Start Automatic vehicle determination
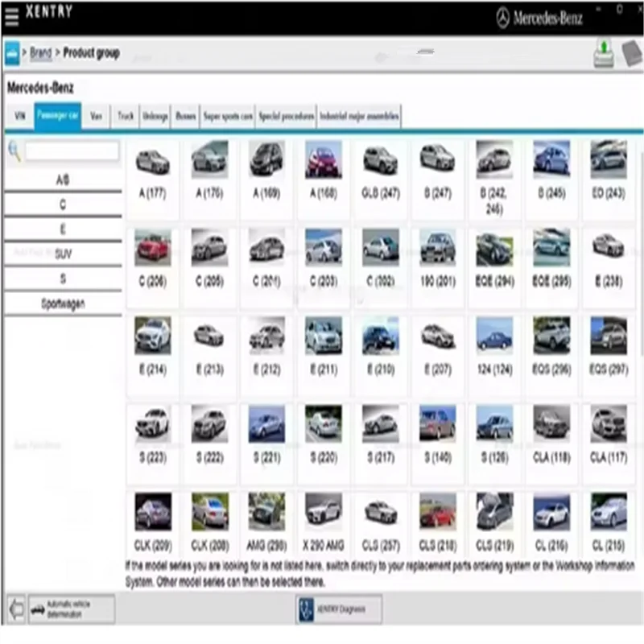The height and width of the screenshot is (644, 644). click(72, 609)
